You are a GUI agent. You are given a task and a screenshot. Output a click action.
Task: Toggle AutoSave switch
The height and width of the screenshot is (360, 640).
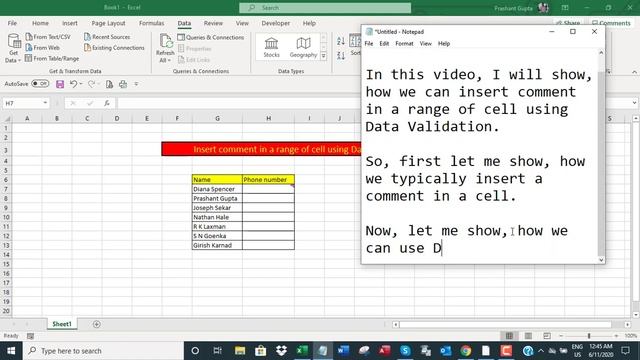pyautogui.click(x=40, y=84)
